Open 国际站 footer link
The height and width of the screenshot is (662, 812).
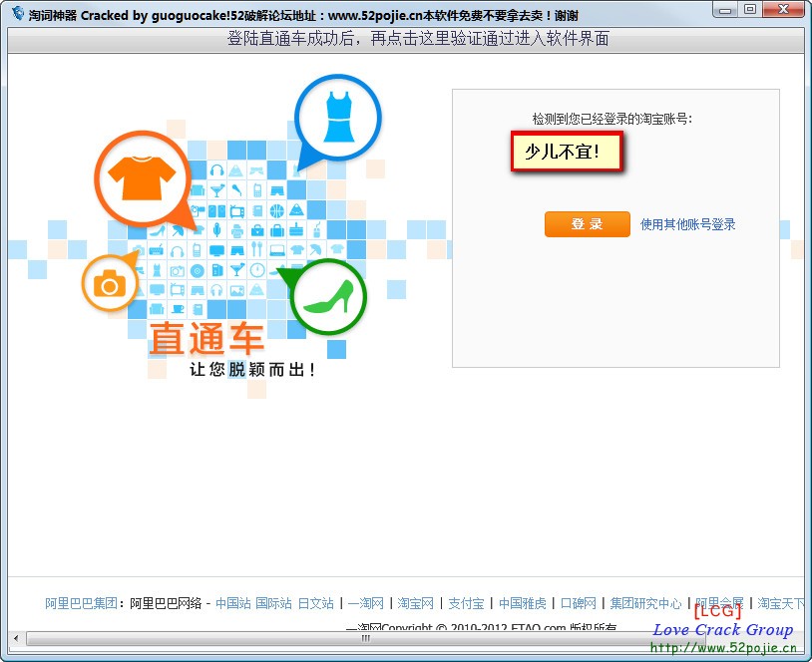click(x=273, y=603)
